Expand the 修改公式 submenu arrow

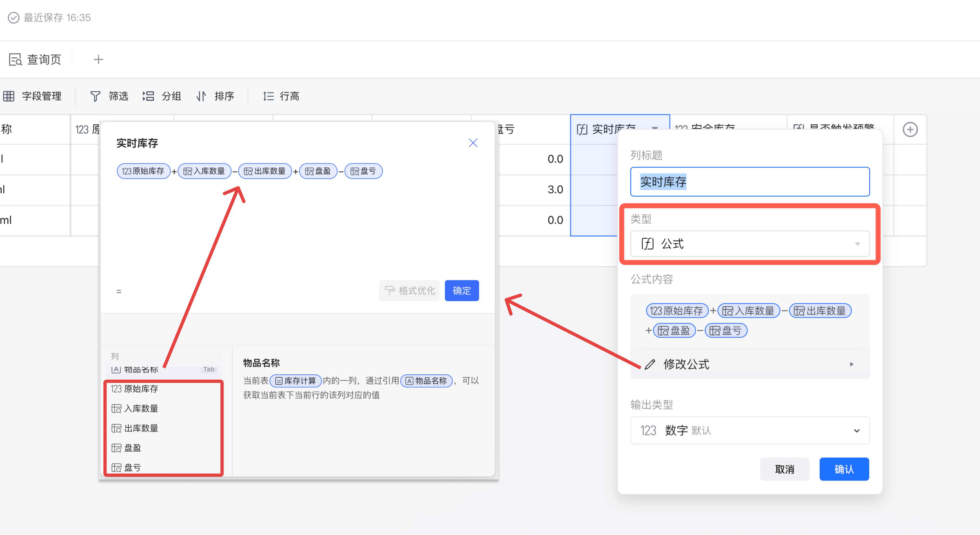coord(852,364)
